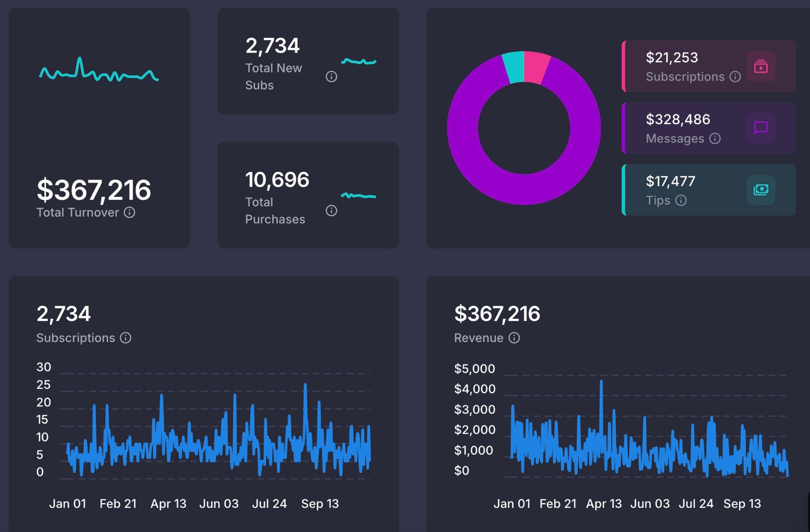Screen dimensions: 810x532
Task: Click the Total Turnover sparkline chart
Action: point(99,73)
